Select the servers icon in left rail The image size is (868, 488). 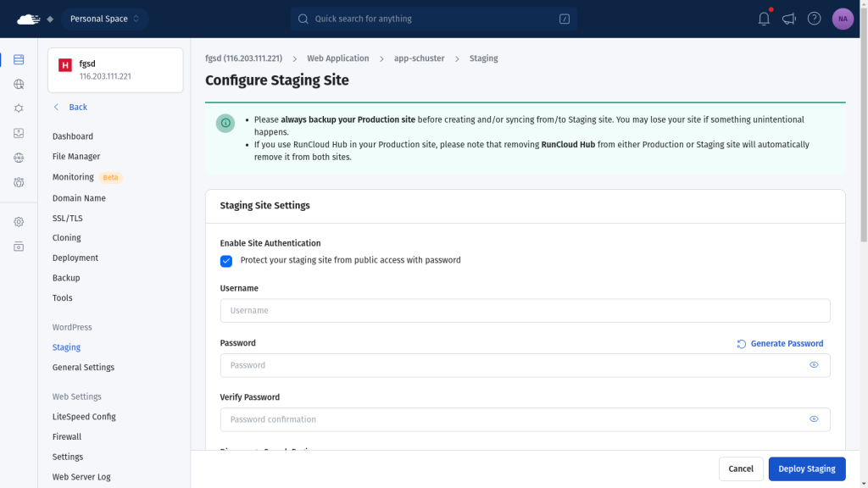click(19, 59)
